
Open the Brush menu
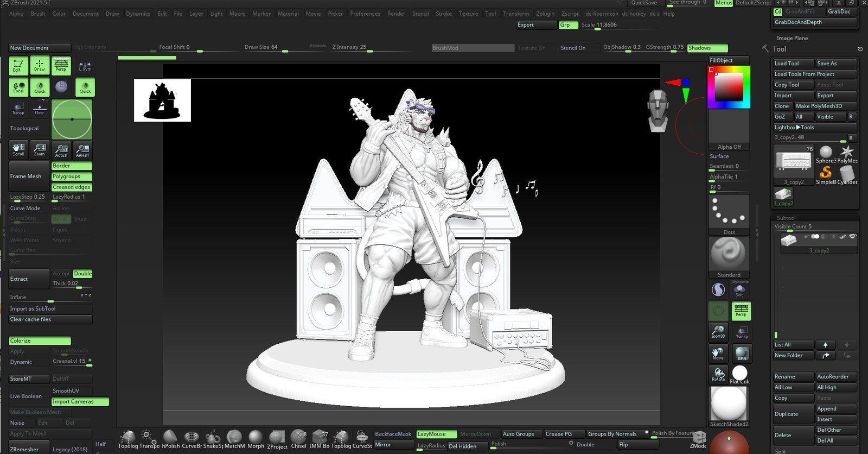pyautogui.click(x=38, y=14)
